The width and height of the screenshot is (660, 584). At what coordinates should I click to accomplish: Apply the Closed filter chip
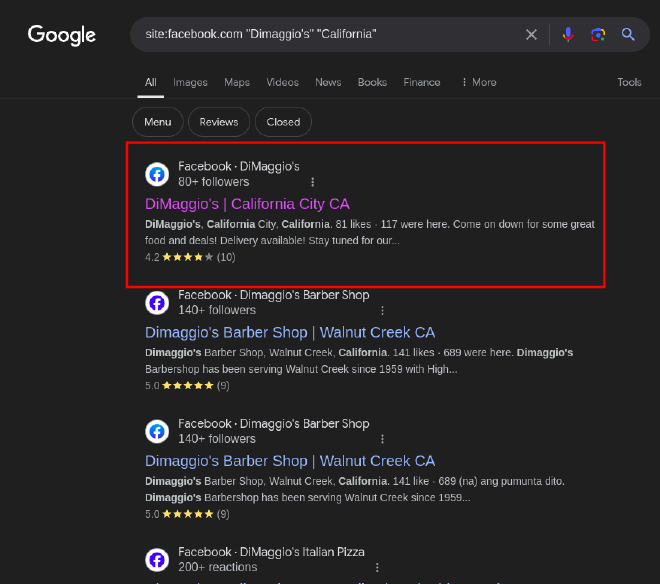click(x=283, y=122)
